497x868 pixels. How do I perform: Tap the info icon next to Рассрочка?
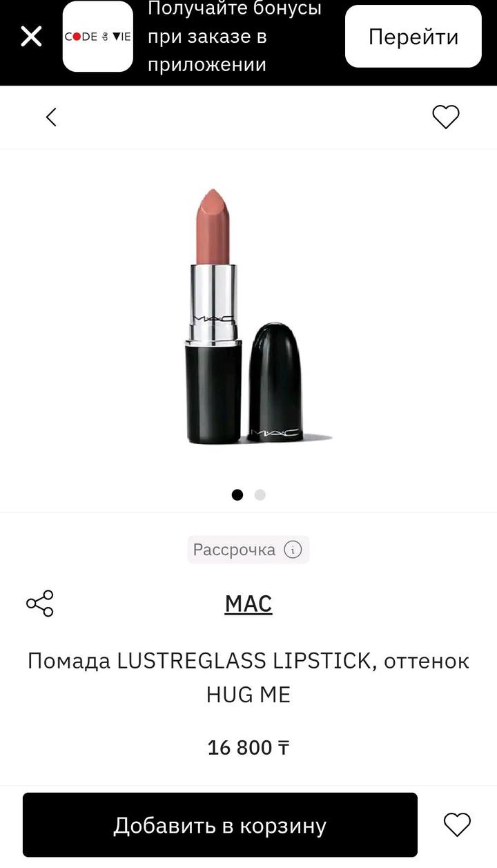tap(293, 550)
